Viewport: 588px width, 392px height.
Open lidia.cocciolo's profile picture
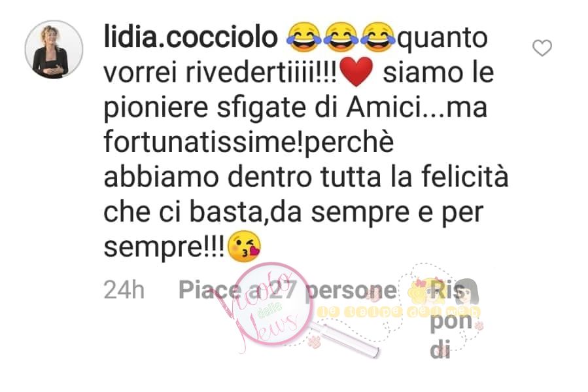click(x=54, y=50)
